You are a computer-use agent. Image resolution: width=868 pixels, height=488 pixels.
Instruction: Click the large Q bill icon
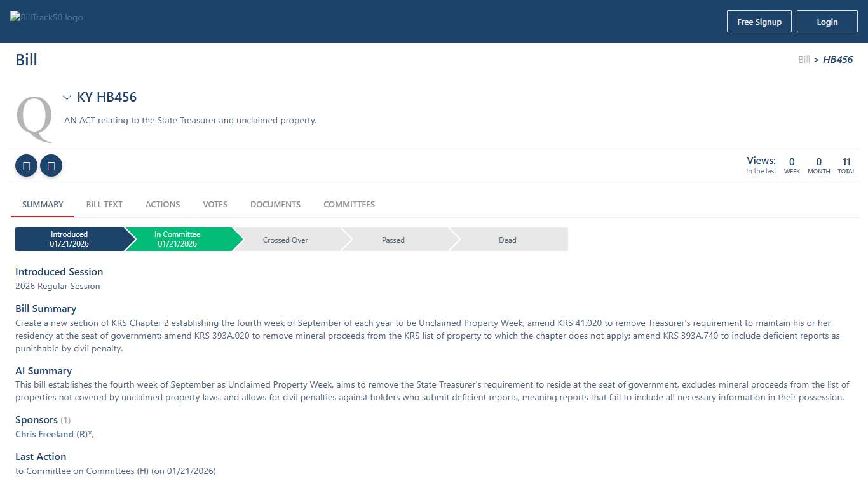pos(34,119)
